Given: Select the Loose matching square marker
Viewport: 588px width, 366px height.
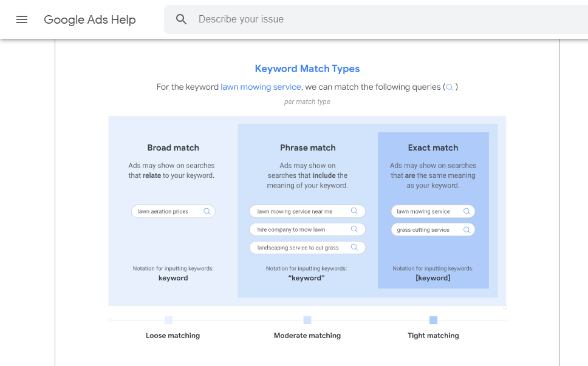Looking at the screenshot, I should click(168, 320).
